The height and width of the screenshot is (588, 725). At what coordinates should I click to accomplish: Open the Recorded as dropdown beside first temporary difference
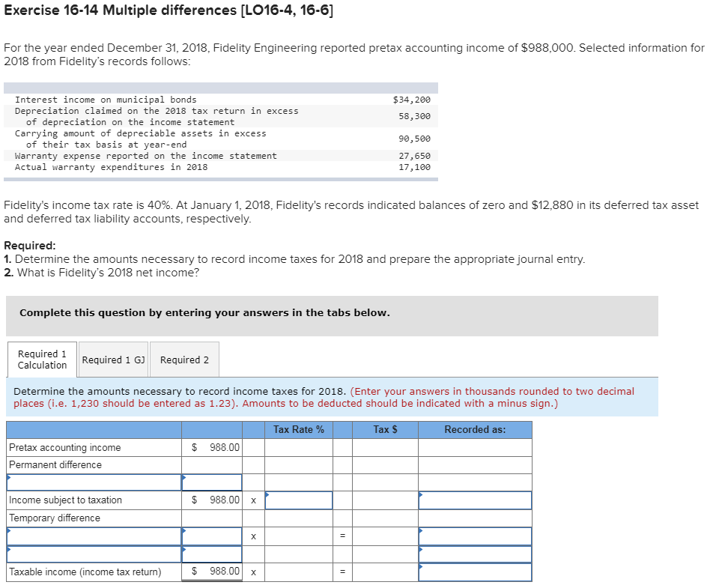(x=475, y=536)
